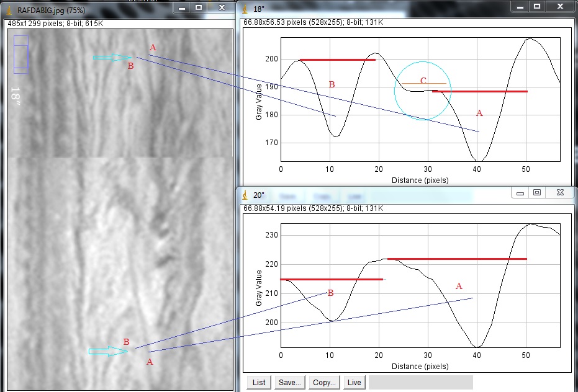578x392 pixels.
Task: Minimize the 20" plot window
Action: 520,193
